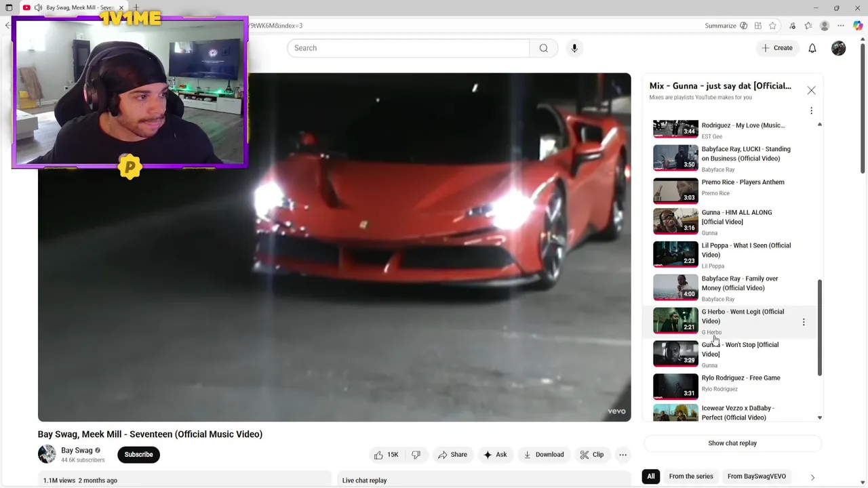
Task: Share the video
Action: (x=452, y=455)
